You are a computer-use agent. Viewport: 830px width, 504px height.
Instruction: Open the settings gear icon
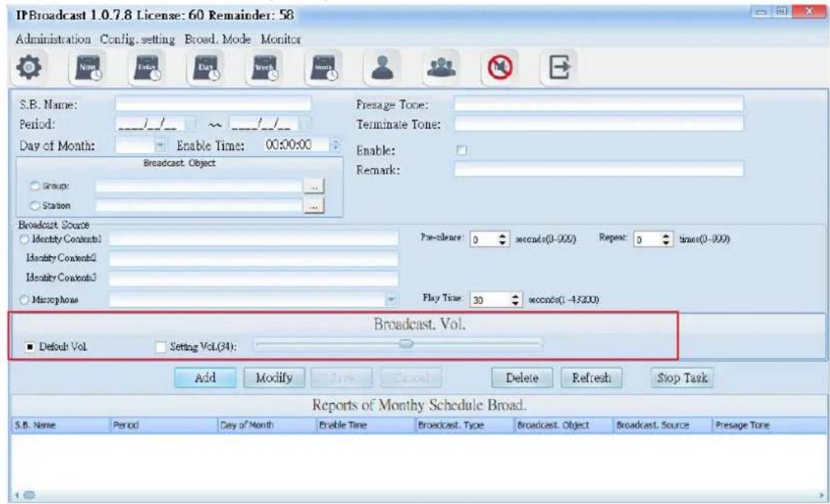29,67
